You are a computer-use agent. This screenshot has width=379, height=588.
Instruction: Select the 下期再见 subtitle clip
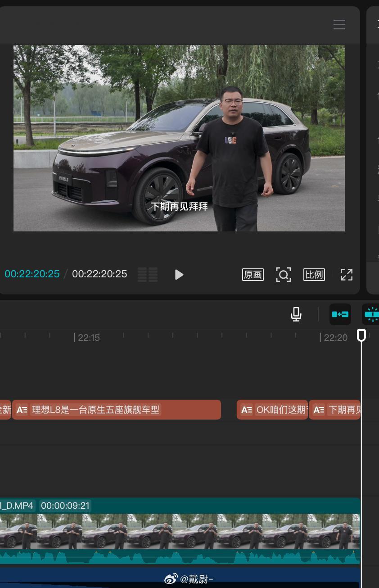point(334,410)
